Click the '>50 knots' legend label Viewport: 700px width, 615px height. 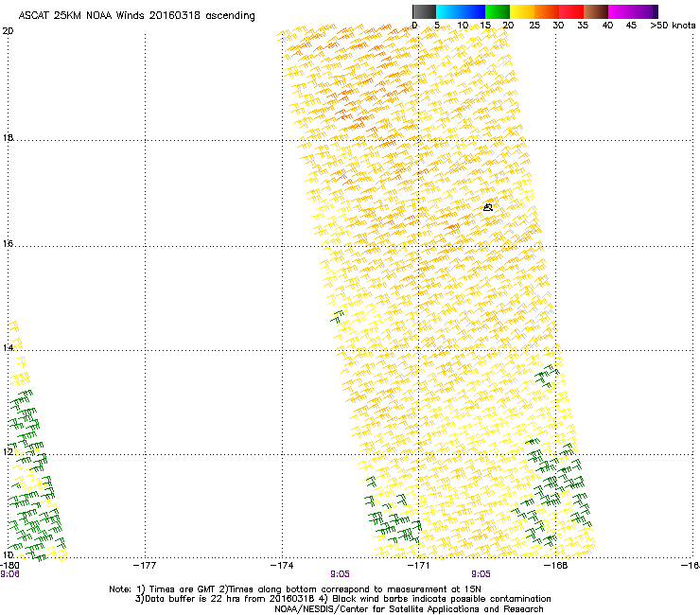pos(673,26)
